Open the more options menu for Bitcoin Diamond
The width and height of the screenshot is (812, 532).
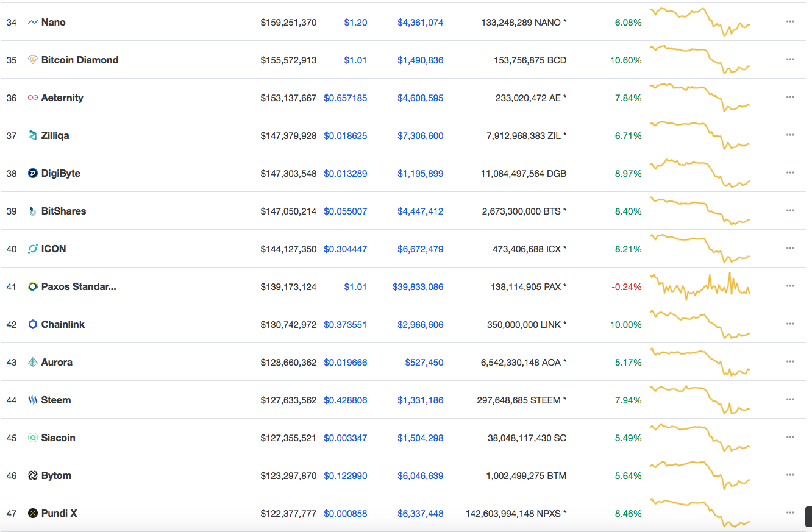790,59
